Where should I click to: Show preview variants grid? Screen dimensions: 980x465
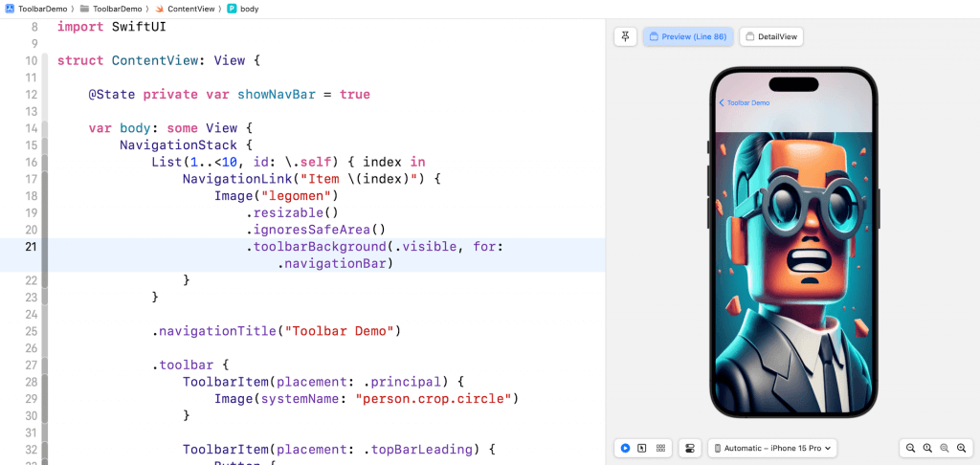pyautogui.click(x=660, y=448)
